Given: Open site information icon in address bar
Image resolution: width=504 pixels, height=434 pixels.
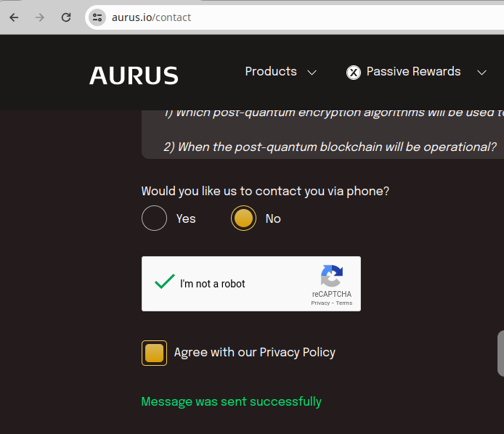Looking at the screenshot, I should (x=97, y=17).
